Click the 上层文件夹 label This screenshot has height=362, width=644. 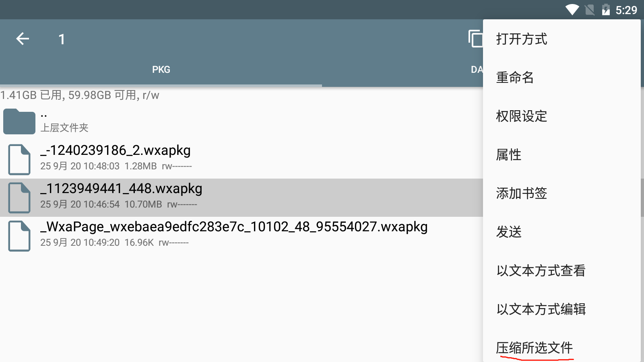coord(64,128)
